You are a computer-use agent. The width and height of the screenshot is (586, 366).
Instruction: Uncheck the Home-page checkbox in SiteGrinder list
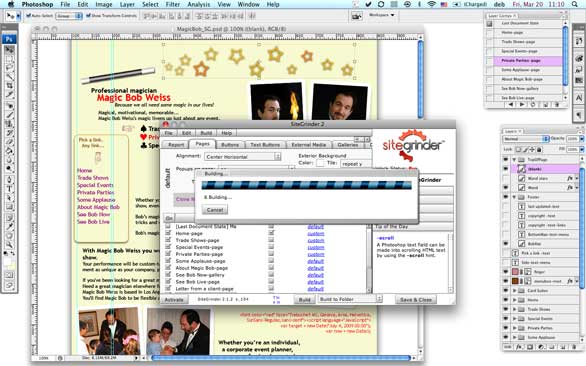(168, 233)
